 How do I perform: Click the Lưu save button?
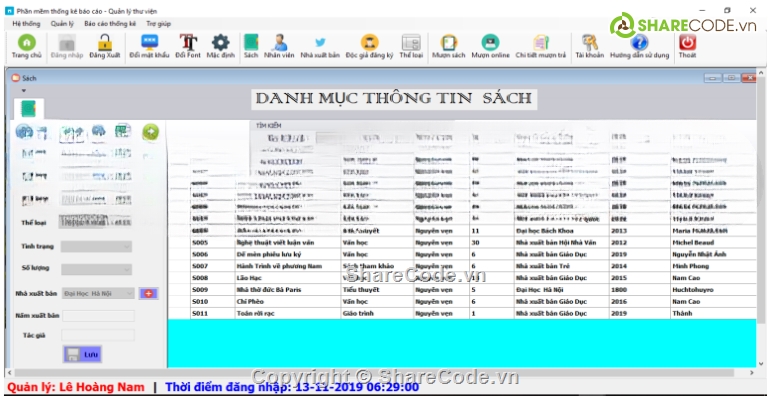[x=82, y=355]
